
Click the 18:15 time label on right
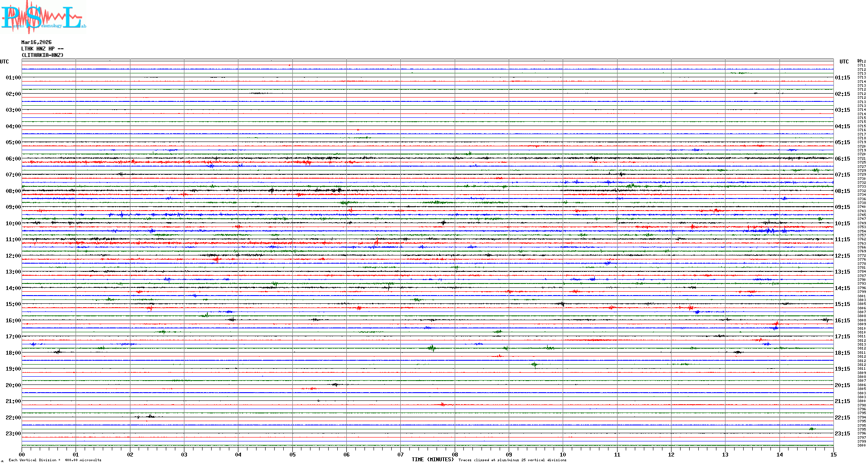pyautogui.click(x=842, y=353)
